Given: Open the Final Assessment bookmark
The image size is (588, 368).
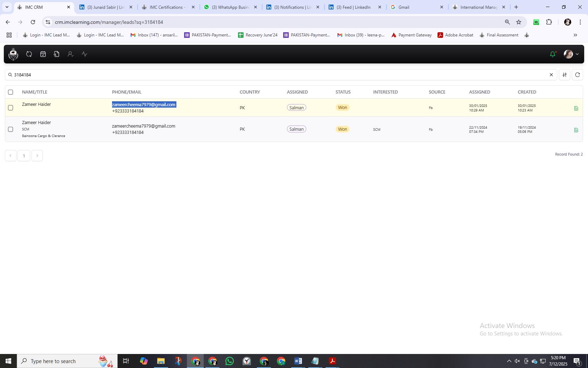Looking at the screenshot, I should [x=499, y=35].
